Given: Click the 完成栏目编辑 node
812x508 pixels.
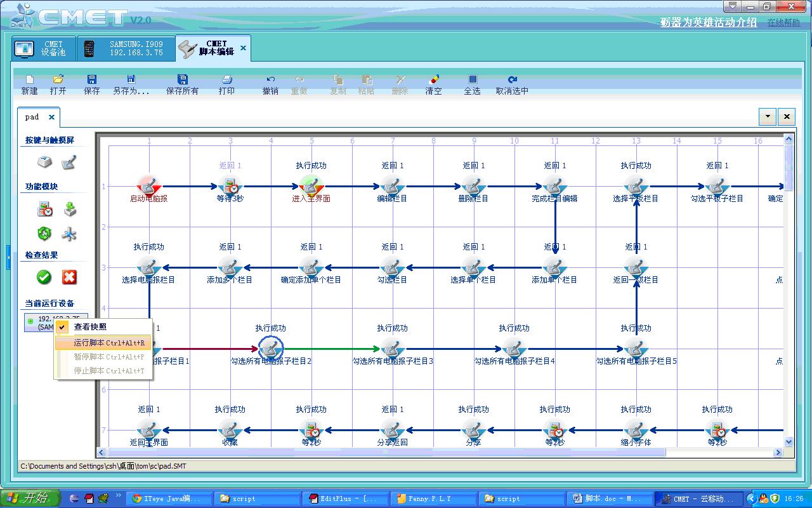Looking at the screenshot, I should click(555, 185).
